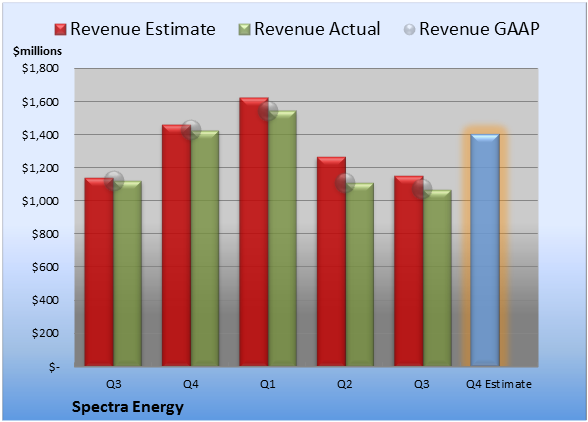Select the green Q1 Revenue Actual bar
588x422 pixels.
[282, 238]
